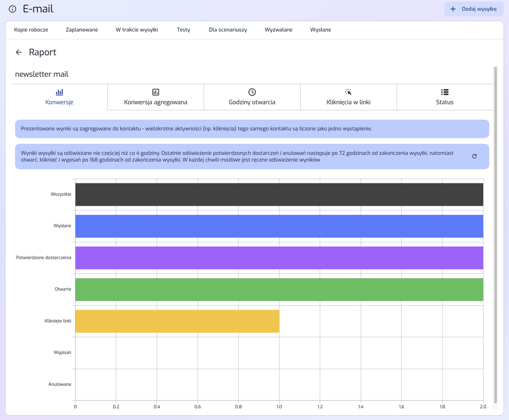Click the 2.0 value on the x-axis
Viewport: 509px width, 420px height.
tap(483, 407)
